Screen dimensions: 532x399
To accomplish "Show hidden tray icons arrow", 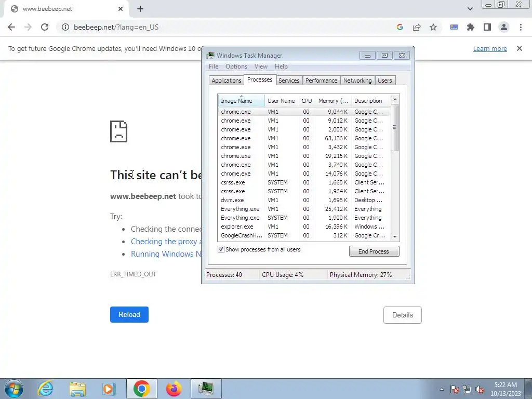I will [x=442, y=389].
